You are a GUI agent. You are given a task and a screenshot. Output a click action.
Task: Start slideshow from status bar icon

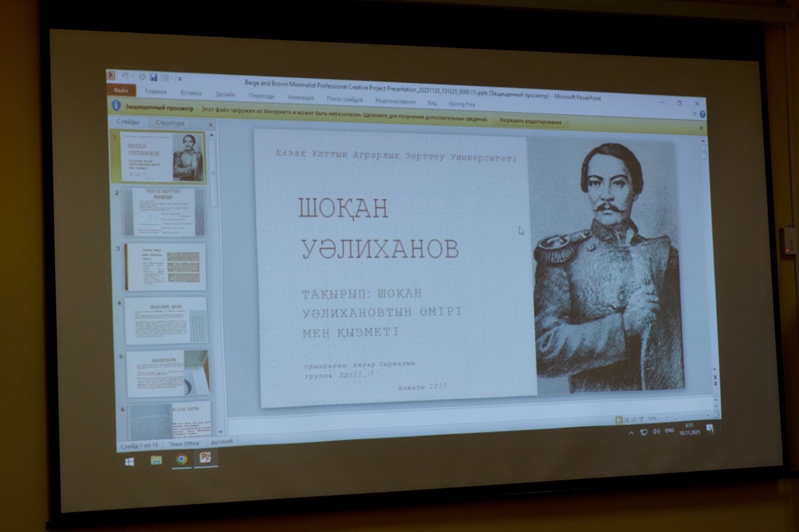pyautogui.click(x=641, y=419)
